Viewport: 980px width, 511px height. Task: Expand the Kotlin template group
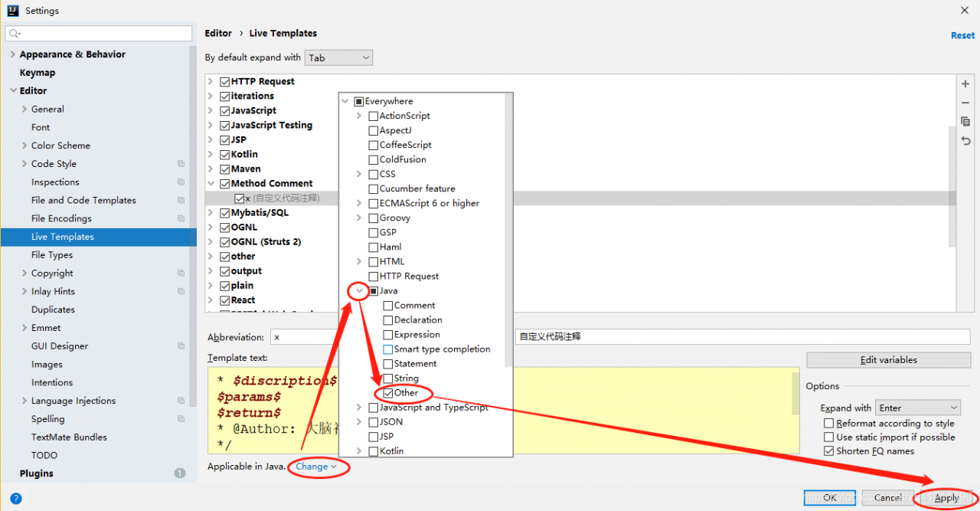coord(211,155)
